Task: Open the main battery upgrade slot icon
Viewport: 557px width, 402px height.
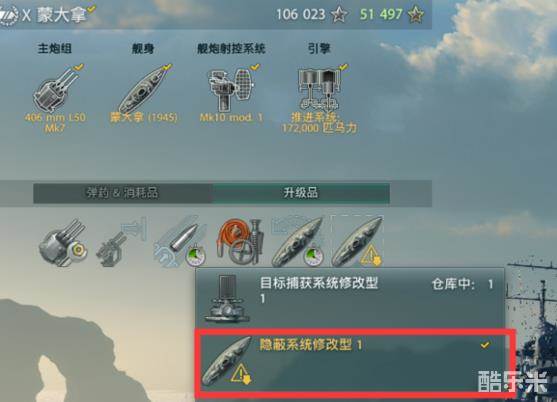Action: point(63,243)
